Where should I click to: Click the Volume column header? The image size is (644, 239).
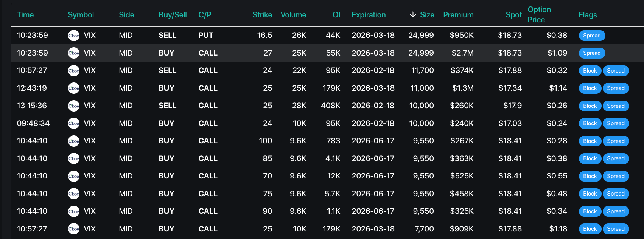[x=293, y=15]
